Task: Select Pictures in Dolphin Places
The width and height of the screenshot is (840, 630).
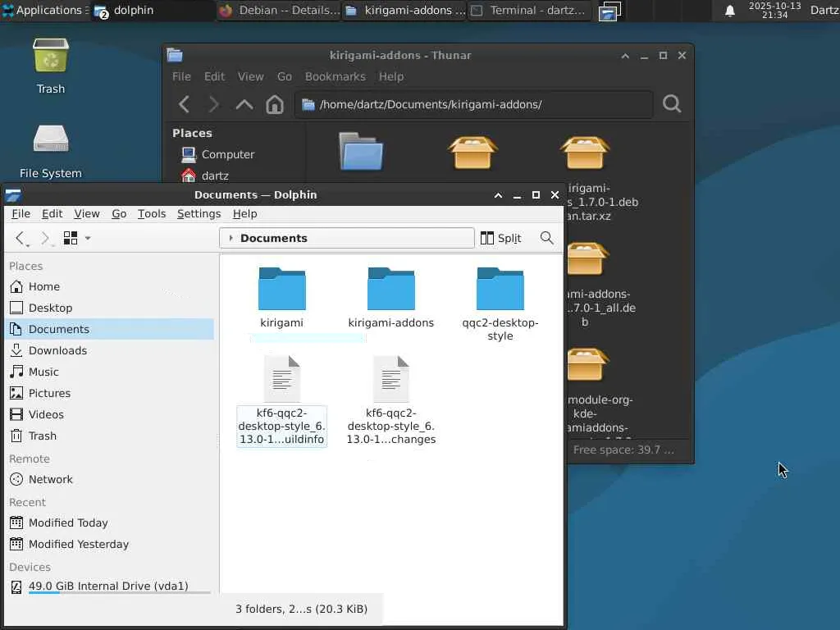Action: click(110, 393)
